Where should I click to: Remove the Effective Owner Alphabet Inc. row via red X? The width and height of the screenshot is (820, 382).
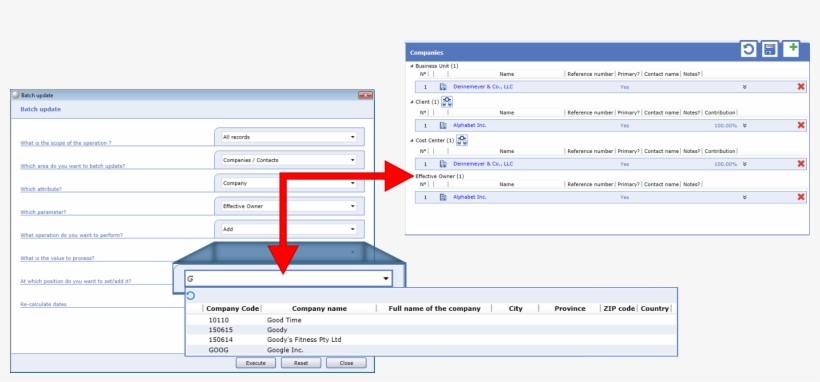point(801,197)
